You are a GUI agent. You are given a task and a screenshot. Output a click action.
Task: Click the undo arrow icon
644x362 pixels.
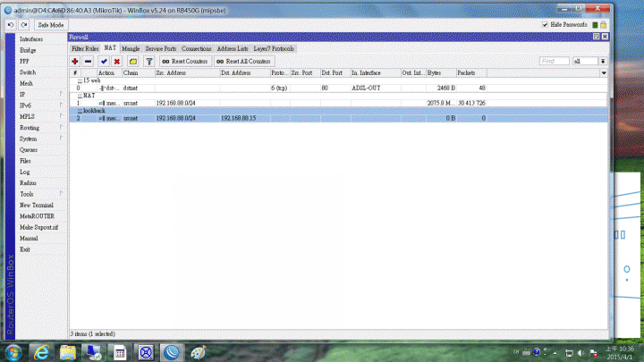pos(11,25)
